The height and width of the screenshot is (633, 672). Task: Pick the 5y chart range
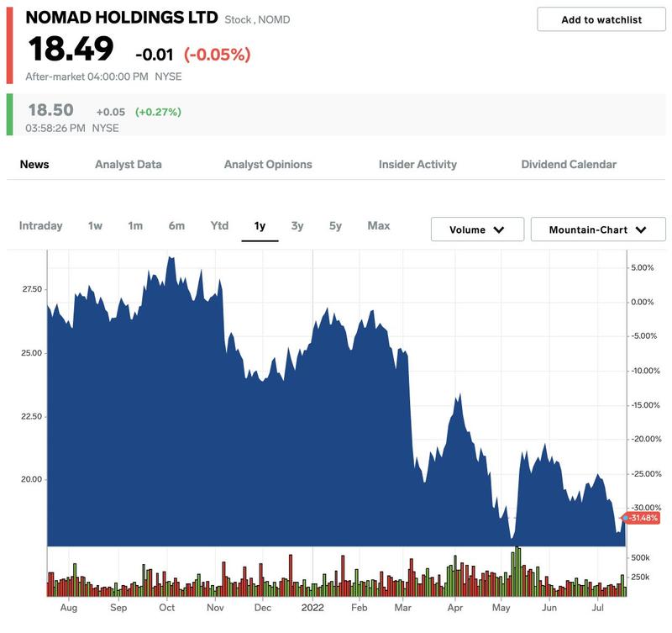point(335,225)
